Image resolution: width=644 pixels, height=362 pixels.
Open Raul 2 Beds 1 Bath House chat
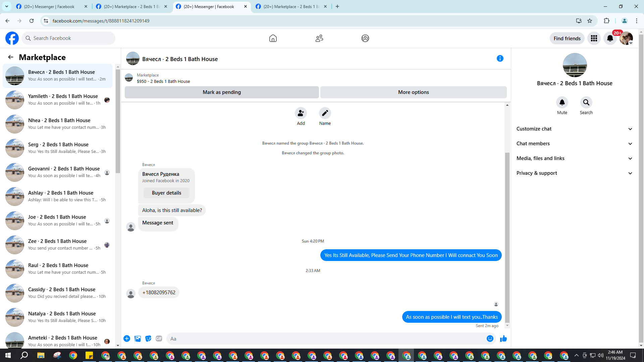point(58,269)
